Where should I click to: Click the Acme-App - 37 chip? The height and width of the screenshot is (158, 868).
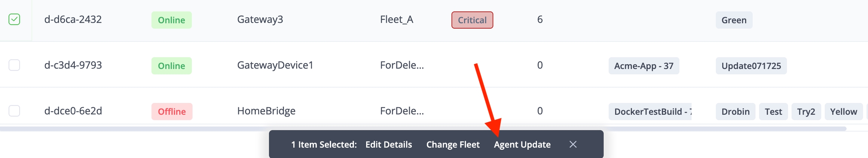click(643, 66)
